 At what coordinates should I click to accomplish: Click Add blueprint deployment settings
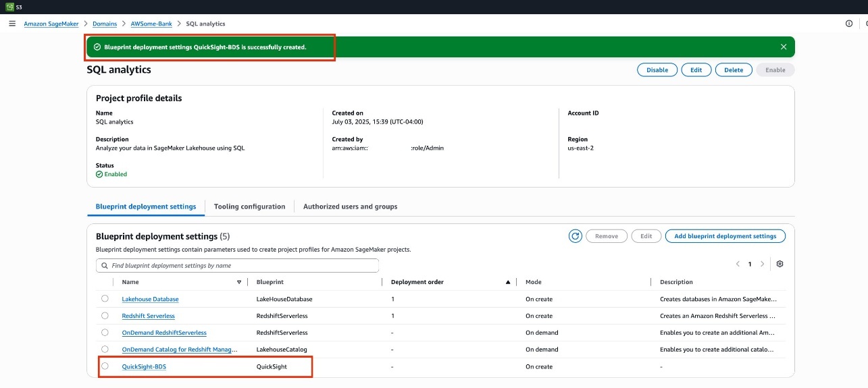pos(725,236)
